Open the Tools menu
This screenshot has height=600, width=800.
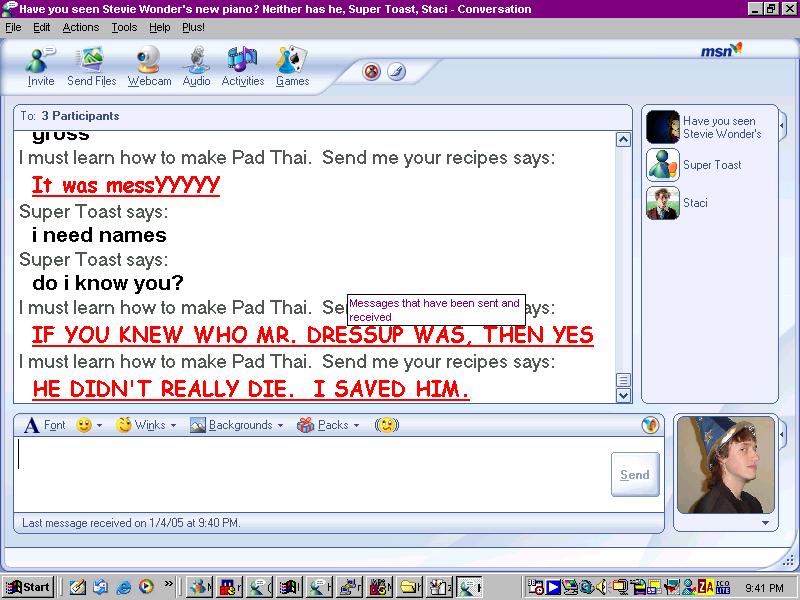click(x=124, y=27)
